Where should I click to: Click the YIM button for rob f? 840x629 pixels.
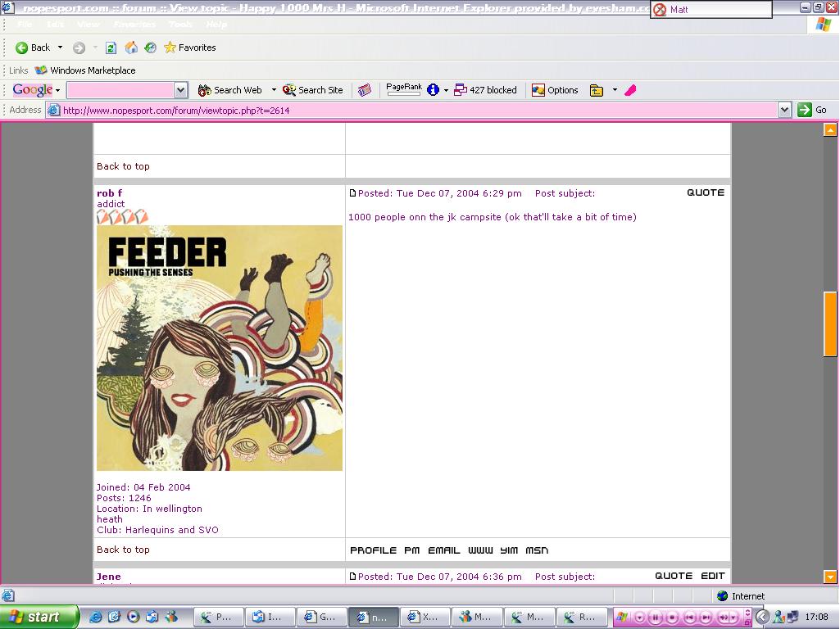(509, 550)
